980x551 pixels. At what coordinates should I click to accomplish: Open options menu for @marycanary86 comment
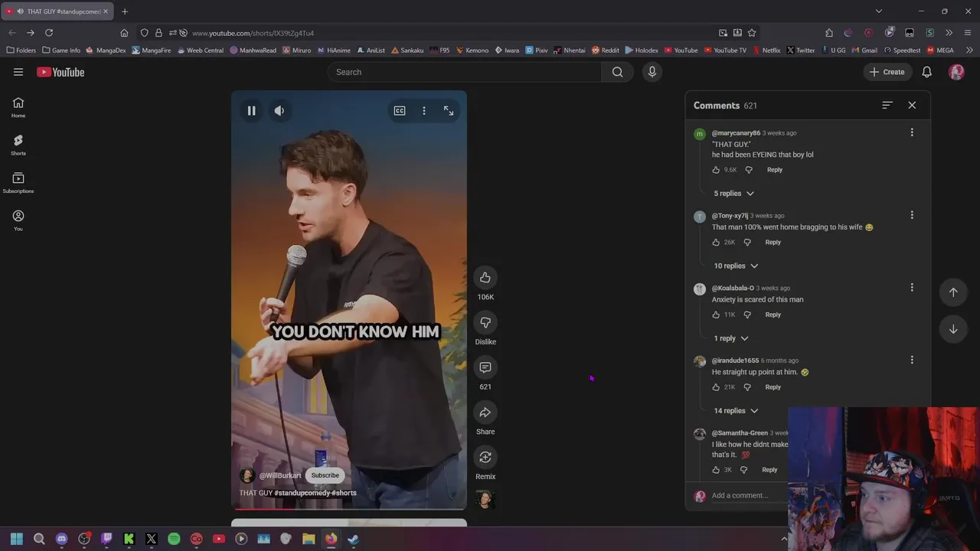point(912,132)
